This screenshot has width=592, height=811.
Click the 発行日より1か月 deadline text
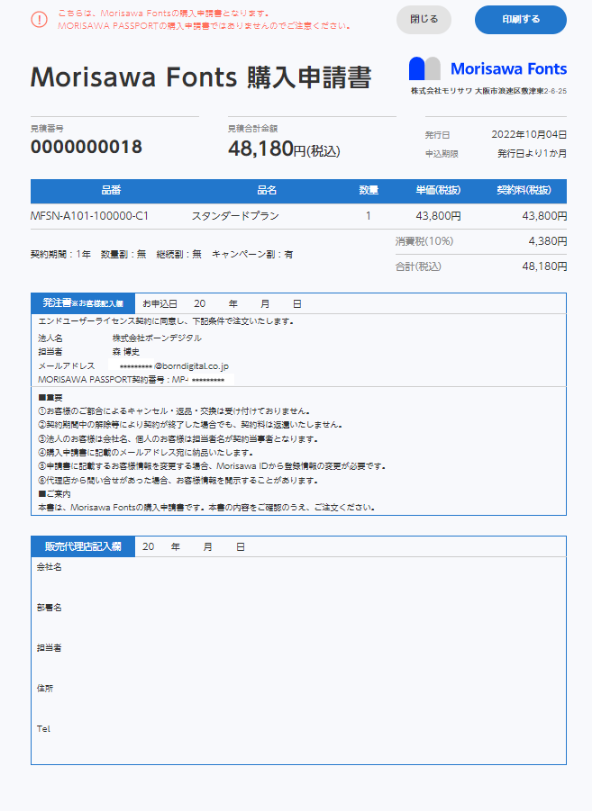pos(532,154)
